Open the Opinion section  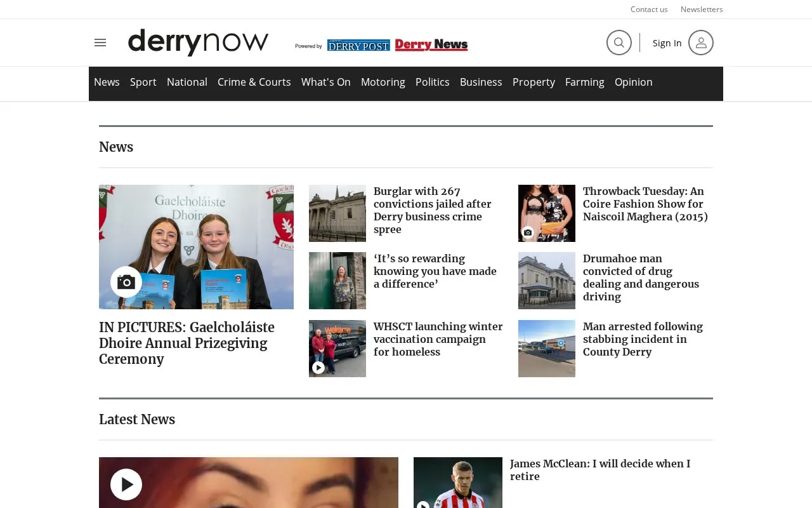point(634,82)
